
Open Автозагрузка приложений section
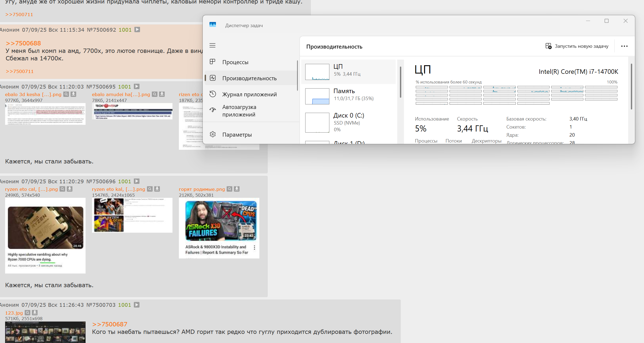[x=251, y=111]
